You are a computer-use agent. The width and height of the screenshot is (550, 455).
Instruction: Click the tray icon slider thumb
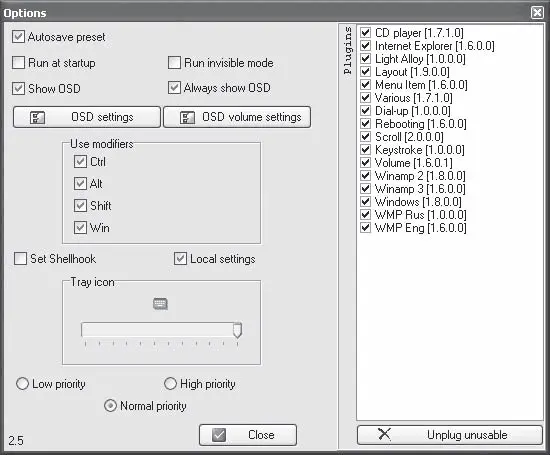tap(237, 330)
